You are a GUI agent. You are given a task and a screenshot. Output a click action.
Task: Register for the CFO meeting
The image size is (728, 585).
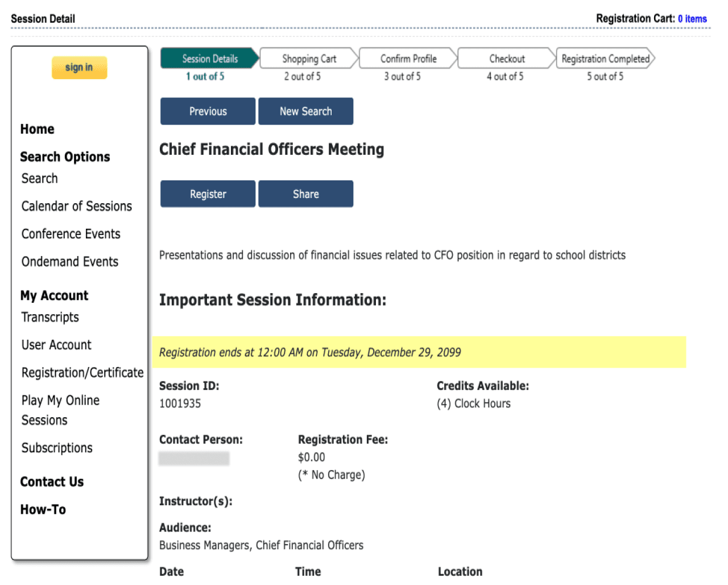208,194
